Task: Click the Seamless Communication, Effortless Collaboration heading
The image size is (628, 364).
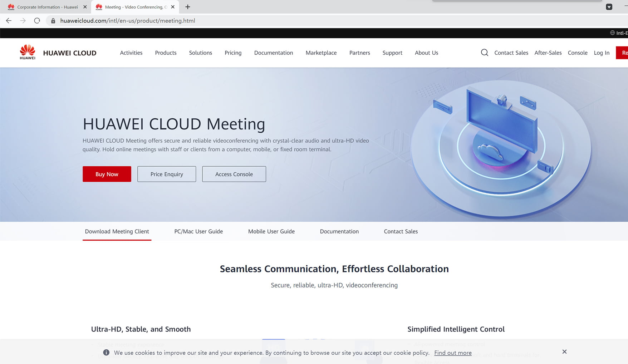Action: (x=334, y=269)
